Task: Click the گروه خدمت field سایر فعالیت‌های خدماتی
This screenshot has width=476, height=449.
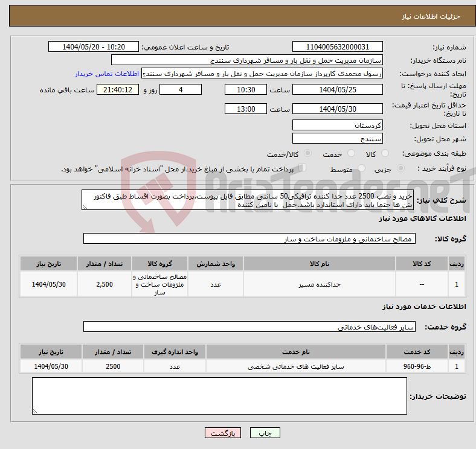Action: [249, 326]
